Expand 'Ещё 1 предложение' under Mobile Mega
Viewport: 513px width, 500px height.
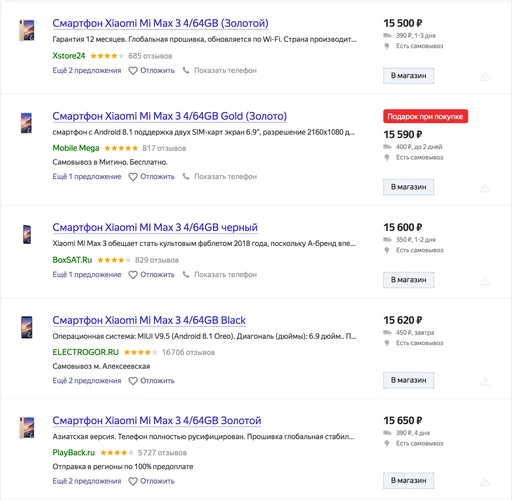(87, 176)
